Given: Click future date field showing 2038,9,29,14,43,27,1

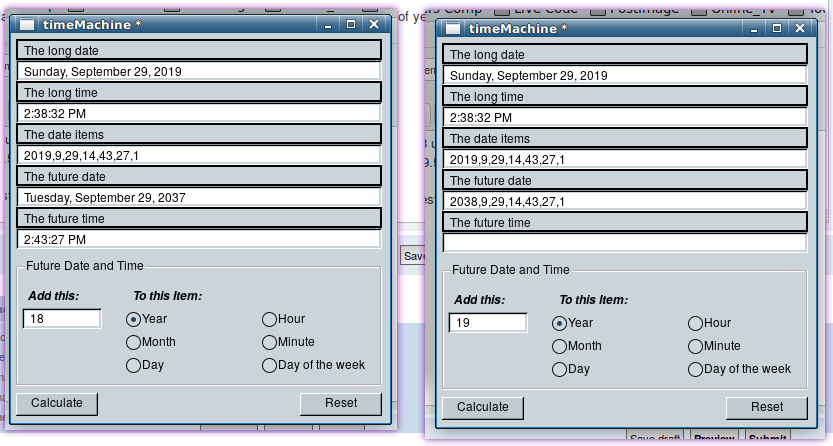Looking at the screenshot, I should tap(625, 201).
